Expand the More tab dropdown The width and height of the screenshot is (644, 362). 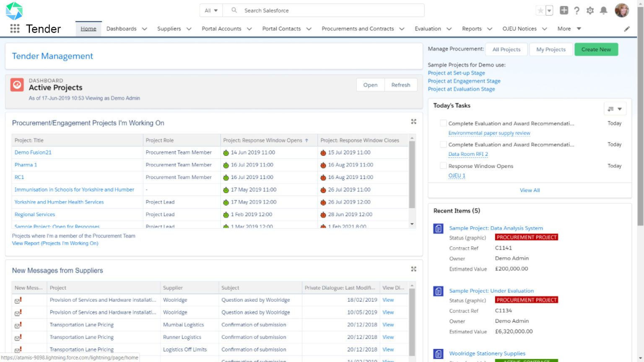click(569, 28)
